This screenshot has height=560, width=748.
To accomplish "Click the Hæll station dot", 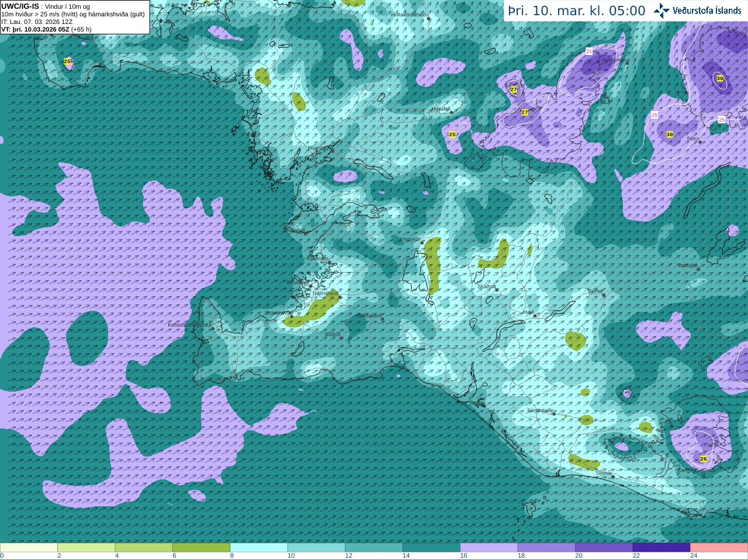I will (535, 316).
